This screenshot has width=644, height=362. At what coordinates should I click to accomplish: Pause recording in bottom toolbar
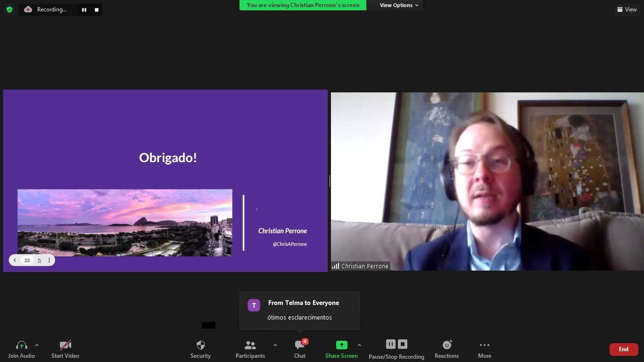391,344
